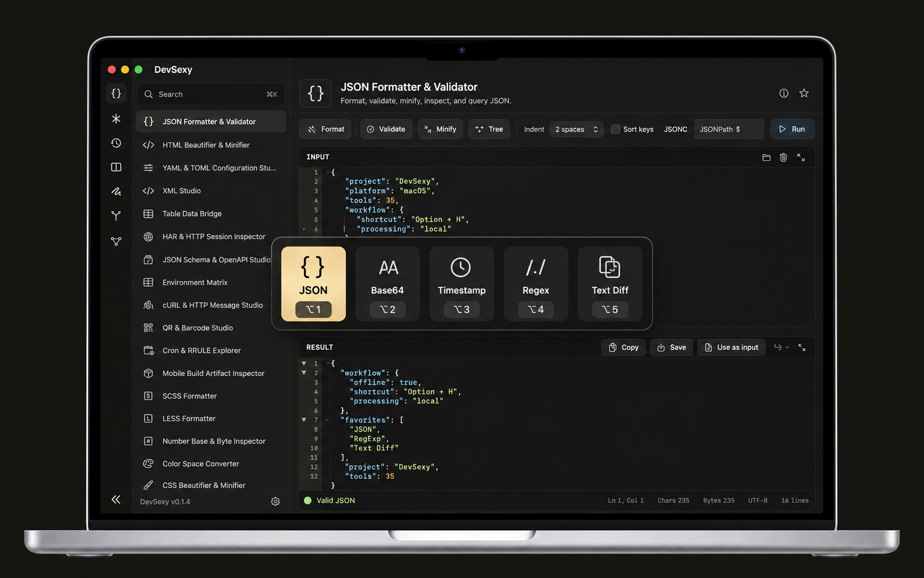924x578 pixels.
Task: Enable the Sort keys checkbox
Action: (x=615, y=129)
